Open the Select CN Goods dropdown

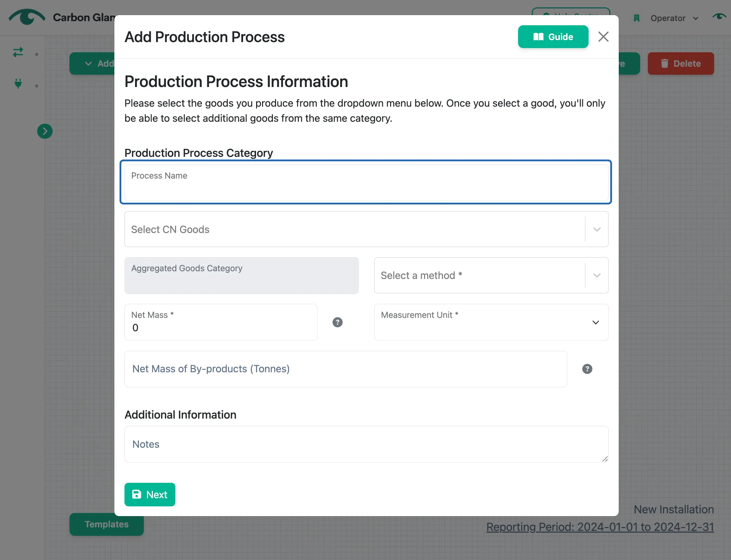coord(366,229)
